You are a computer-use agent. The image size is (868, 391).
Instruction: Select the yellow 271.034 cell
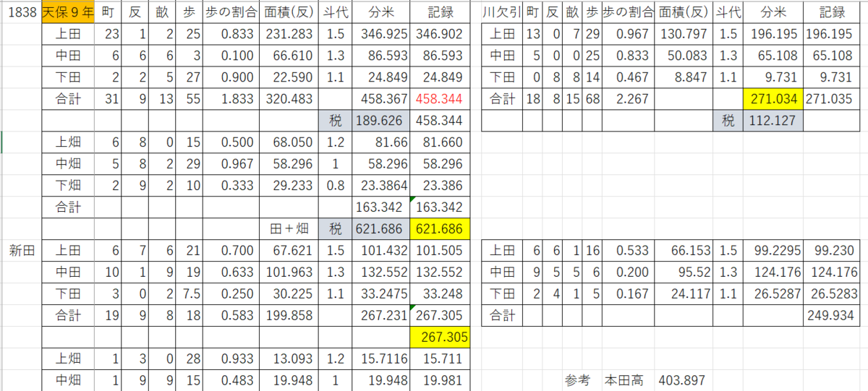tap(773, 98)
